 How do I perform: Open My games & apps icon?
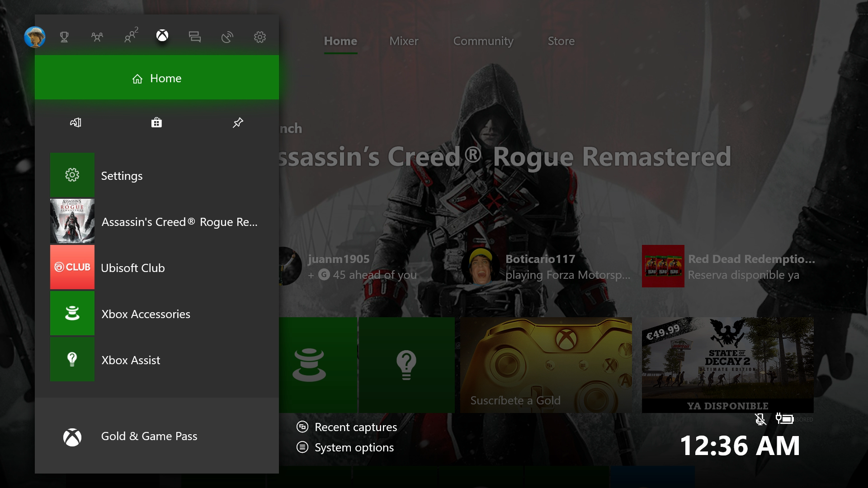click(x=75, y=122)
